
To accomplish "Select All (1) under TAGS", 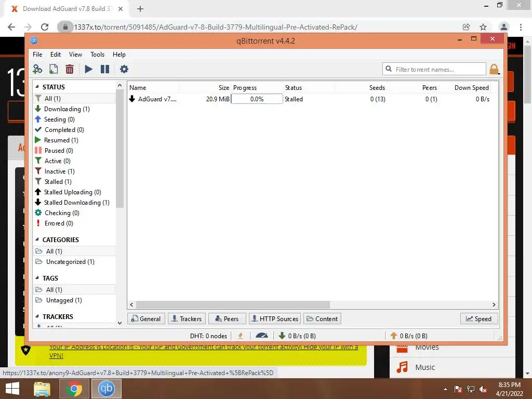I will (74, 289).
